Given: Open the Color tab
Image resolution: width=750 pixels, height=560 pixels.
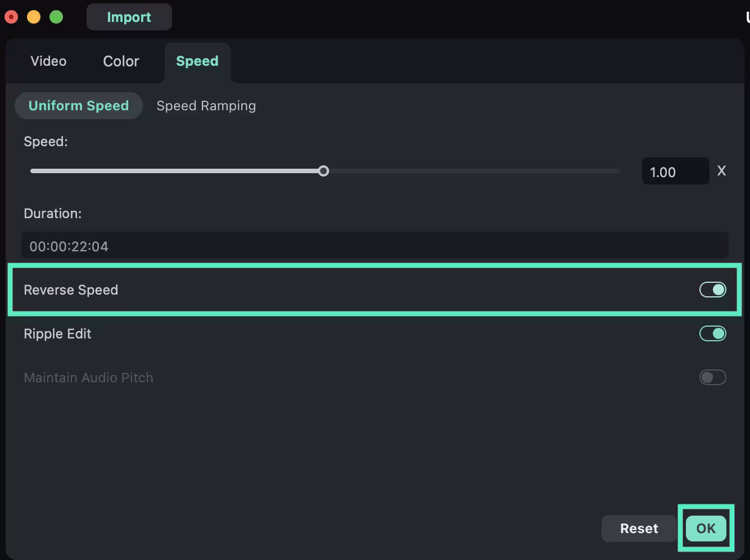Looking at the screenshot, I should tap(121, 61).
